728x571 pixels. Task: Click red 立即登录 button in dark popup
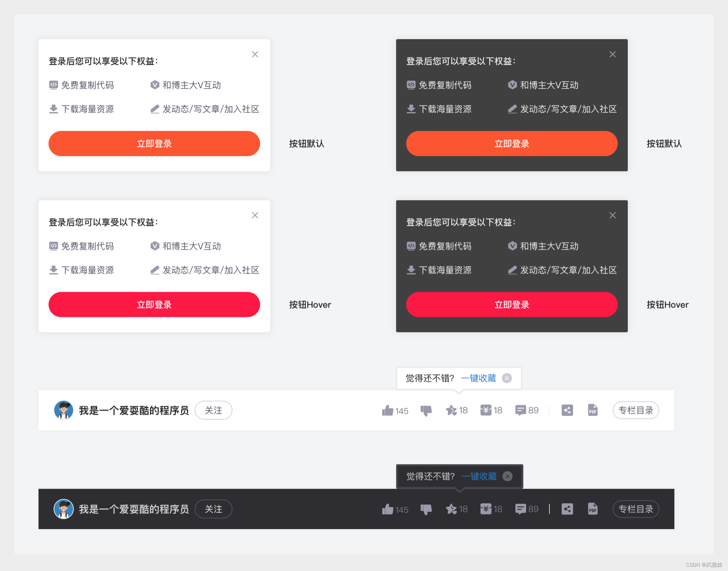point(511,304)
